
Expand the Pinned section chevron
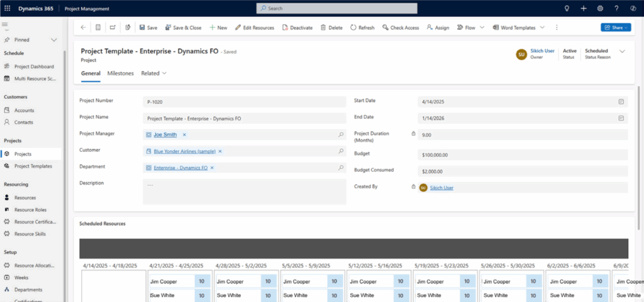[x=54, y=40]
